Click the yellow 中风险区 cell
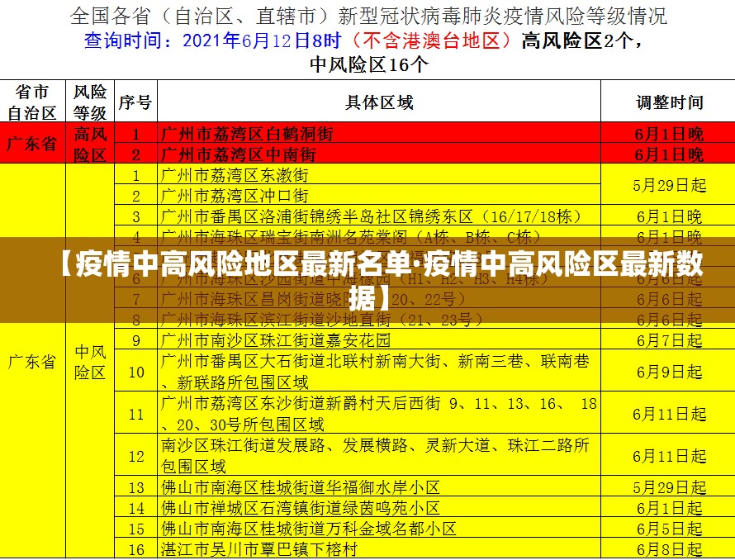Image resolution: width=735 pixels, height=560 pixels. (x=90, y=362)
